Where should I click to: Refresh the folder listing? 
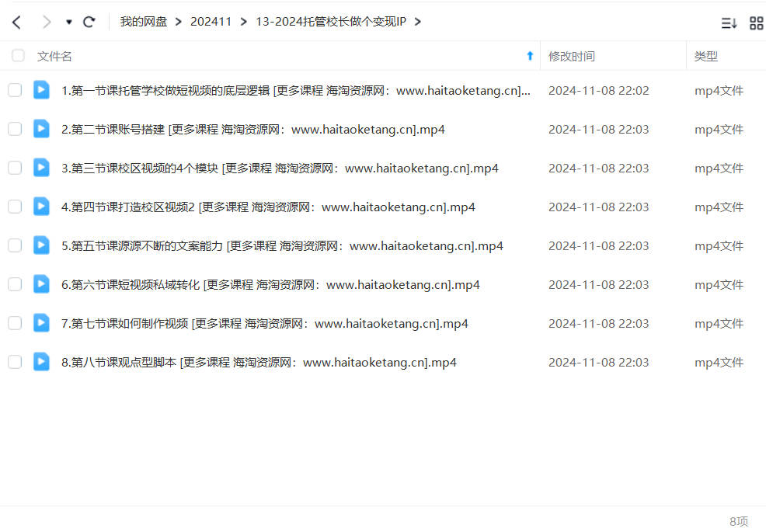[x=89, y=22]
